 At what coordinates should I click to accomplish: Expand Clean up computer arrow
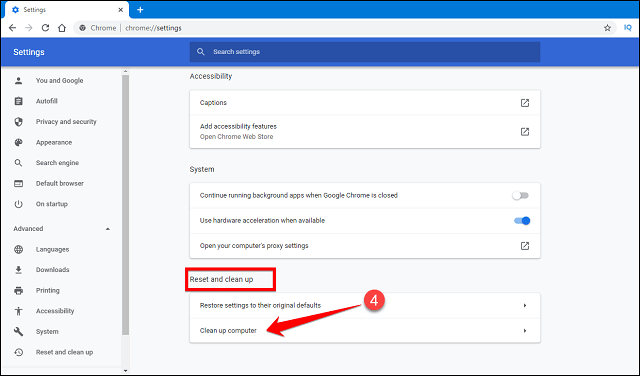(525, 331)
